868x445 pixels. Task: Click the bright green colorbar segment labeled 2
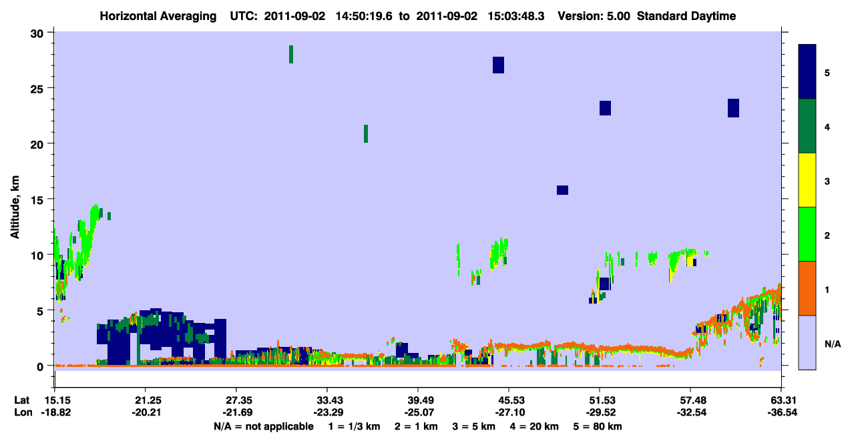click(x=807, y=234)
